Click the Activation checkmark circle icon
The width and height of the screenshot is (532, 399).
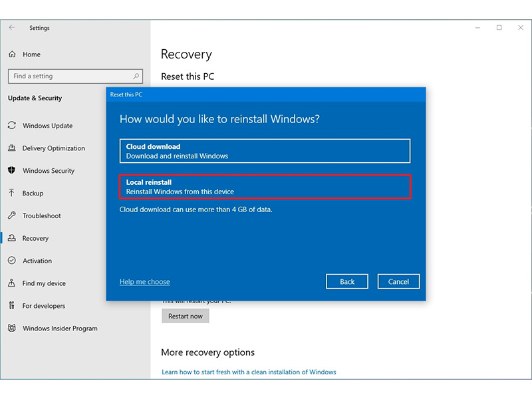(x=12, y=261)
